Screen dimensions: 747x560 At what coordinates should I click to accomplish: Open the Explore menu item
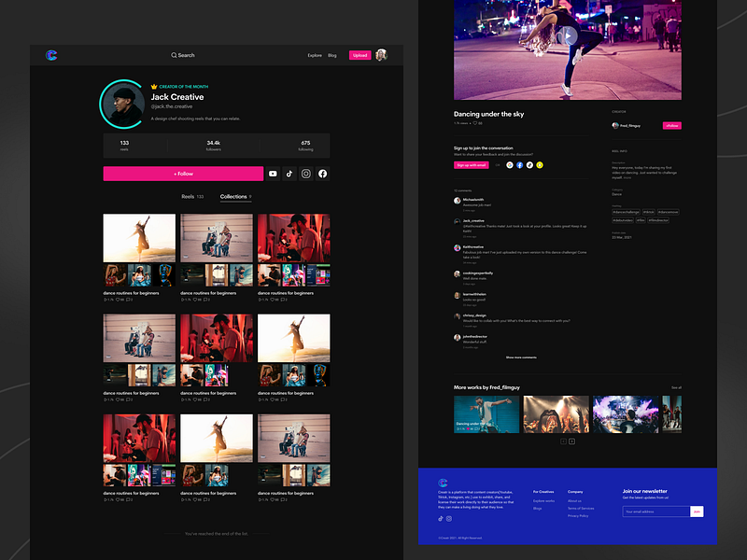click(315, 55)
